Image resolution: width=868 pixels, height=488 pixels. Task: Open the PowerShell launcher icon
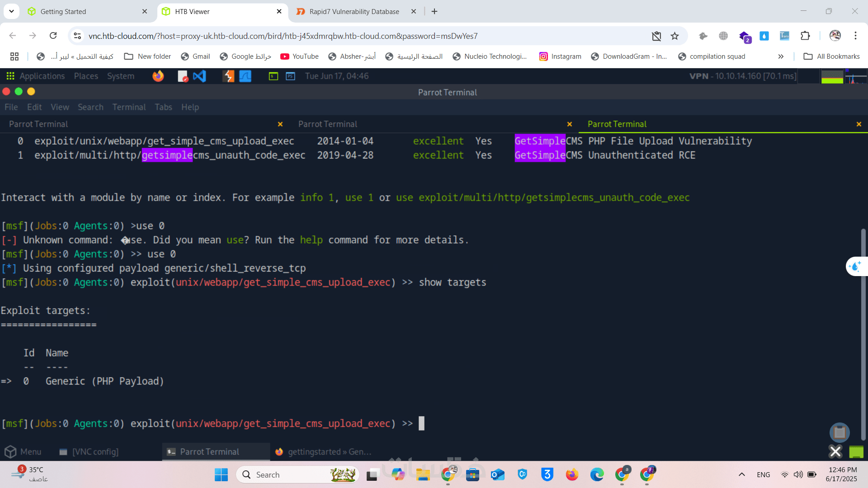[x=290, y=76]
